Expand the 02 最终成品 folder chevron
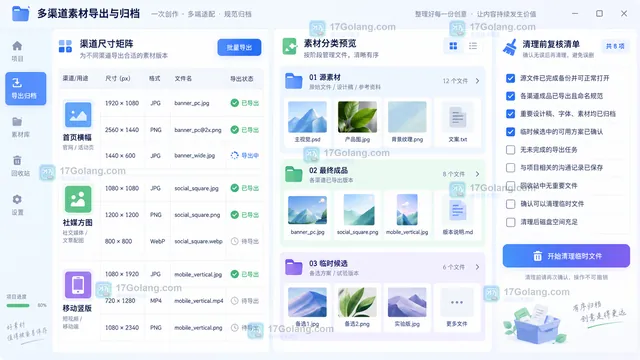Image resolution: width=640 pixels, height=360 pixels. pos(477,174)
